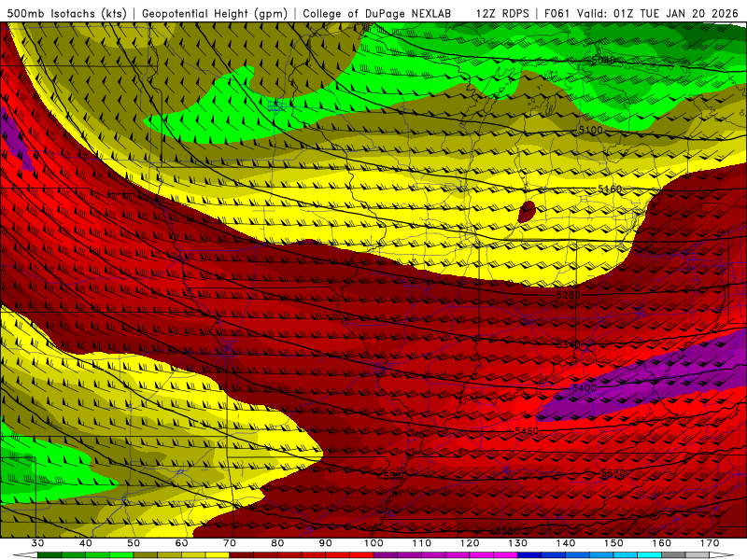747x560 pixels.
Task: Click the small dark red oval inside the yellow band
Action: pyautogui.click(x=527, y=212)
